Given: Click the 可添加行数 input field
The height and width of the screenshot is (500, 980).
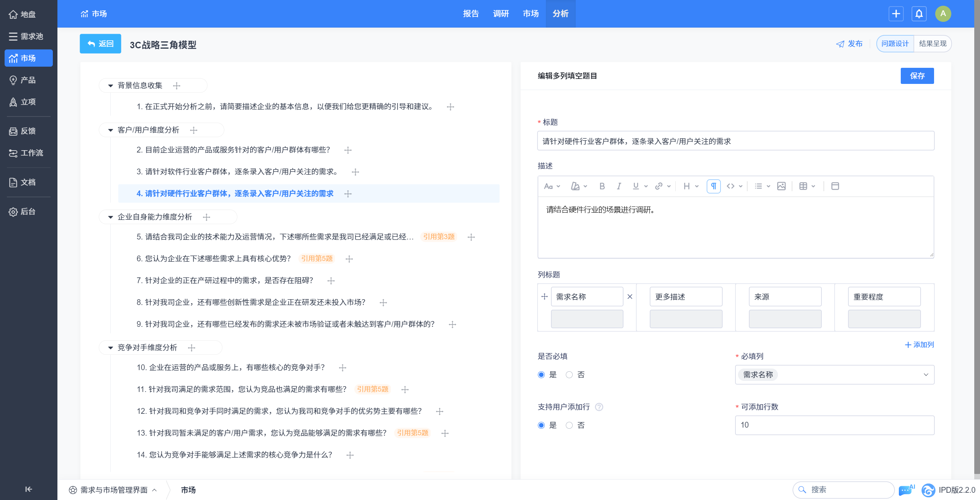Looking at the screenshot, I should coord(835,425).
